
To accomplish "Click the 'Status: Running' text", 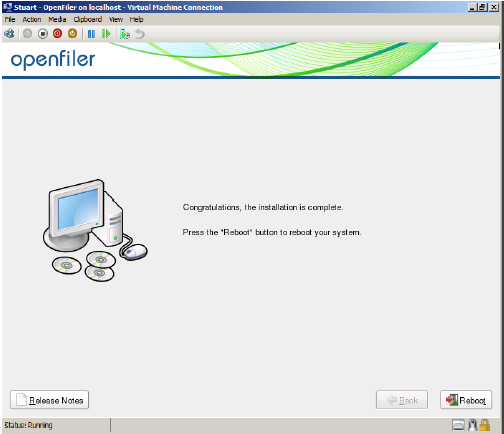I will pos(28,425).
